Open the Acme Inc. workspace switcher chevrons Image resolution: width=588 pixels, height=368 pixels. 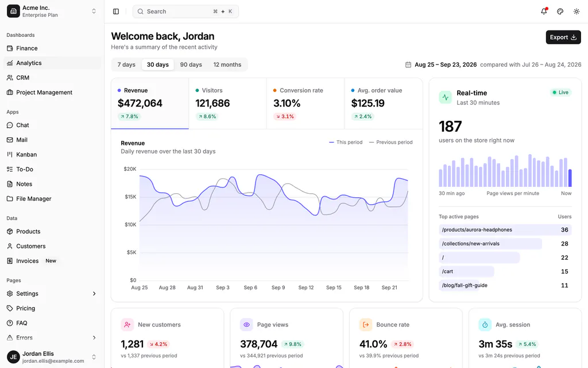[94, 11]
